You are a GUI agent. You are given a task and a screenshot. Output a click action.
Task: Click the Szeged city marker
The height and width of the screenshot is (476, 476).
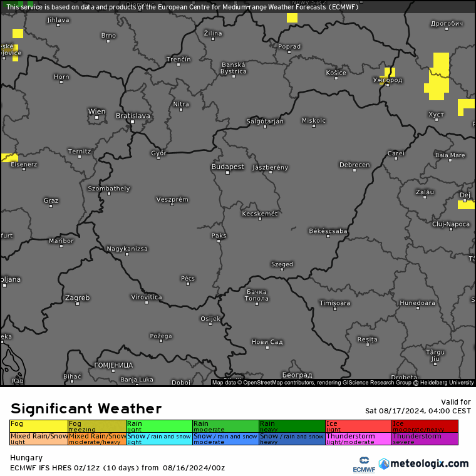[282, 270]
